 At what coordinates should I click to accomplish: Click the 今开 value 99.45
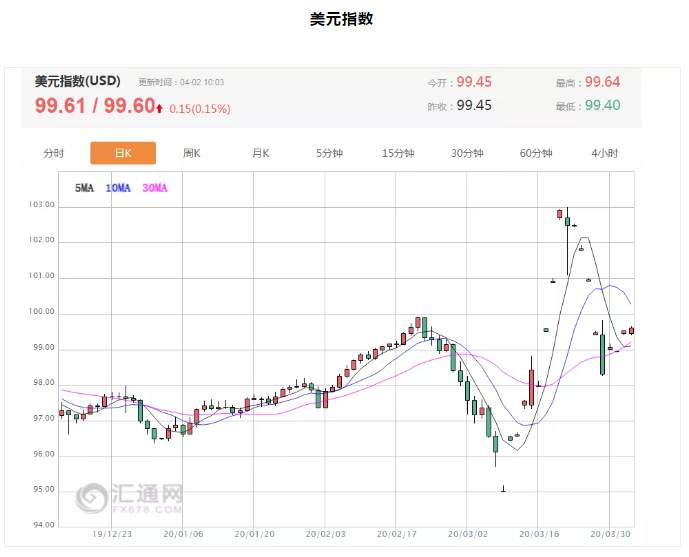coord(474,82)
